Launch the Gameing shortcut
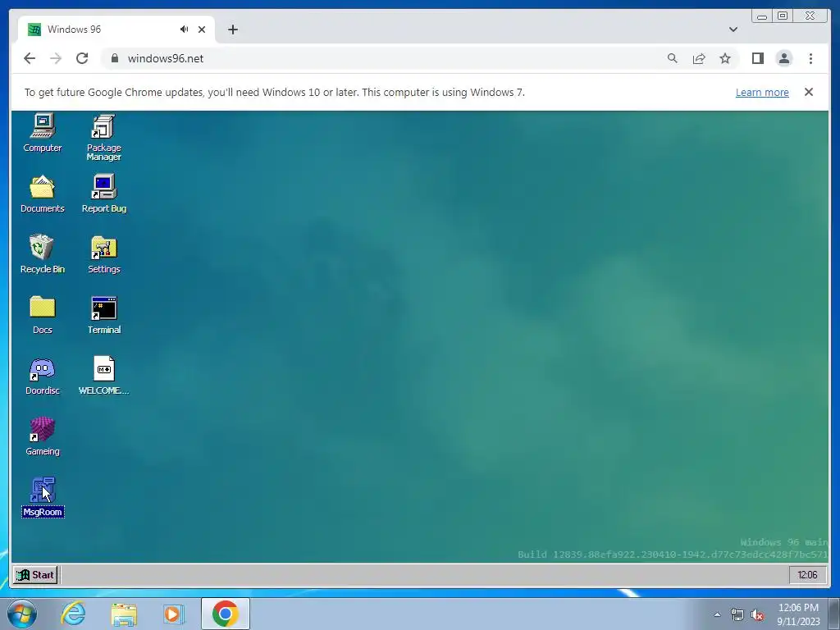The width and height of the screenshot is (840, 630). tap(43, 436)
